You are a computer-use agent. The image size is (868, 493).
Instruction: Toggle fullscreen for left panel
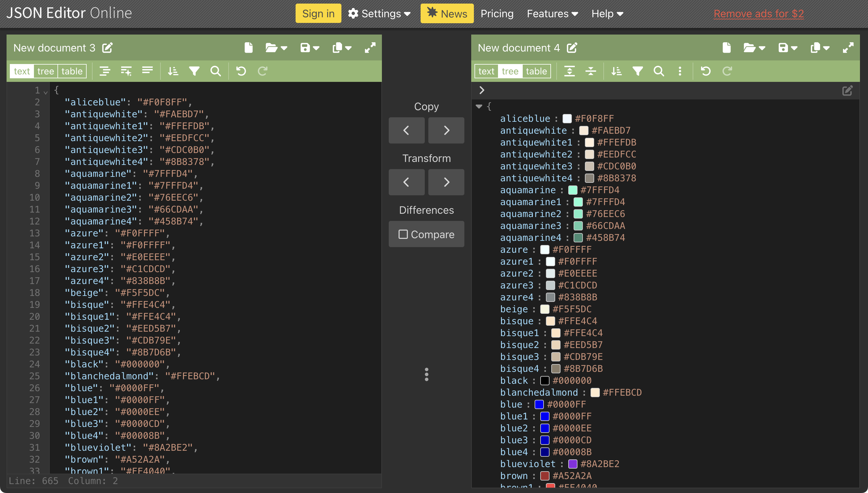pyautogui.click(x=370, y=48)
